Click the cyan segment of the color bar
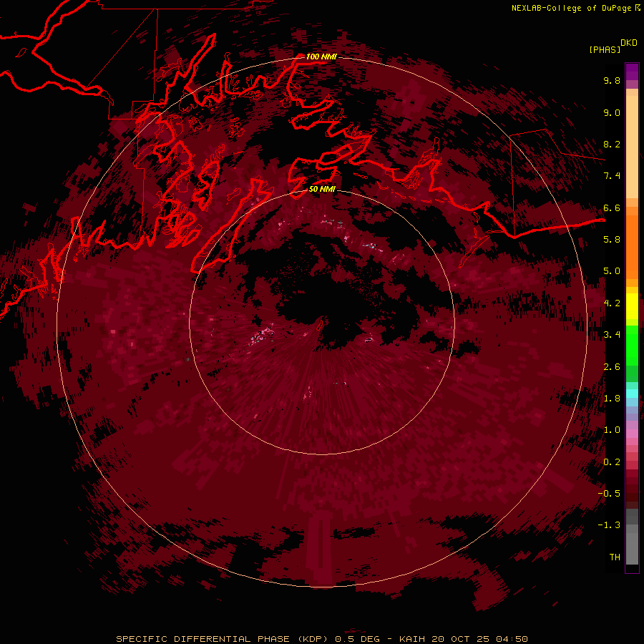The height and width of the screenshot is (644, 644). (632, 394)
